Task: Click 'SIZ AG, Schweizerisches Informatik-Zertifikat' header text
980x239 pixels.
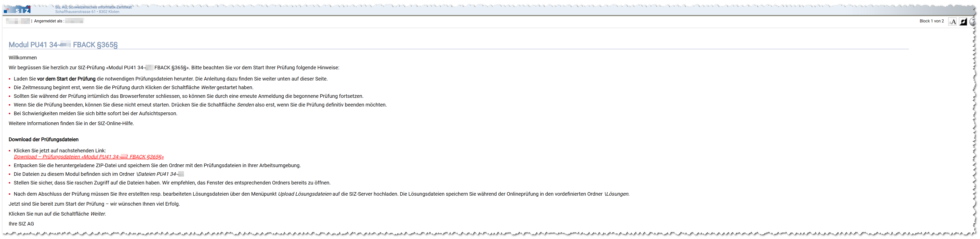Action: (94, 7)
